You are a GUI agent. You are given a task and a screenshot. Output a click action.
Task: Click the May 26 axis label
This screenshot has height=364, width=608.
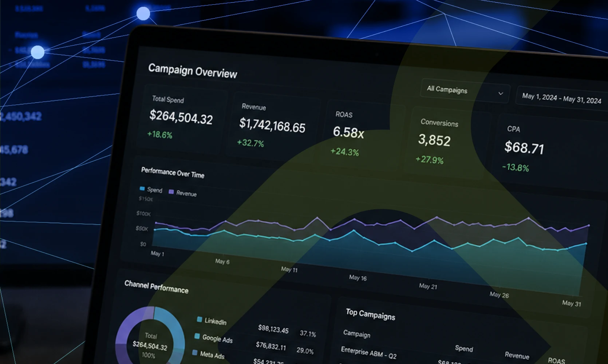click(x=499, y=295)
